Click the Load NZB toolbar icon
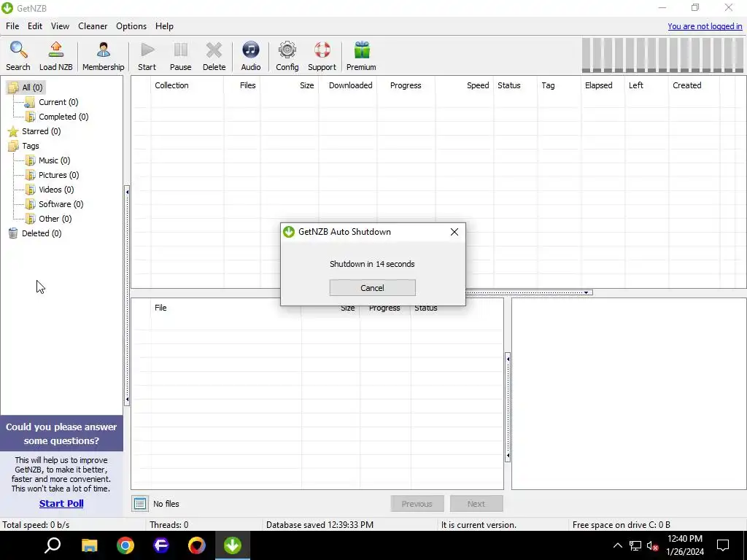 coord(55,56)
